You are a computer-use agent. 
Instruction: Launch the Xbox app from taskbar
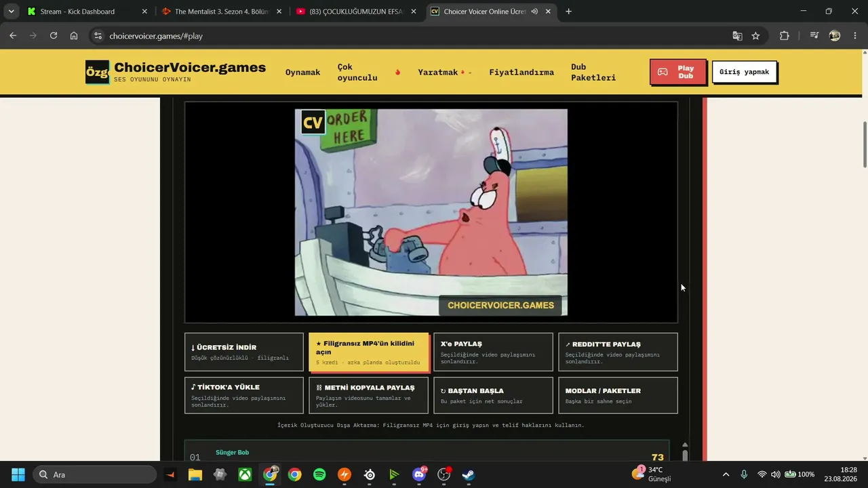click(245, 474)
